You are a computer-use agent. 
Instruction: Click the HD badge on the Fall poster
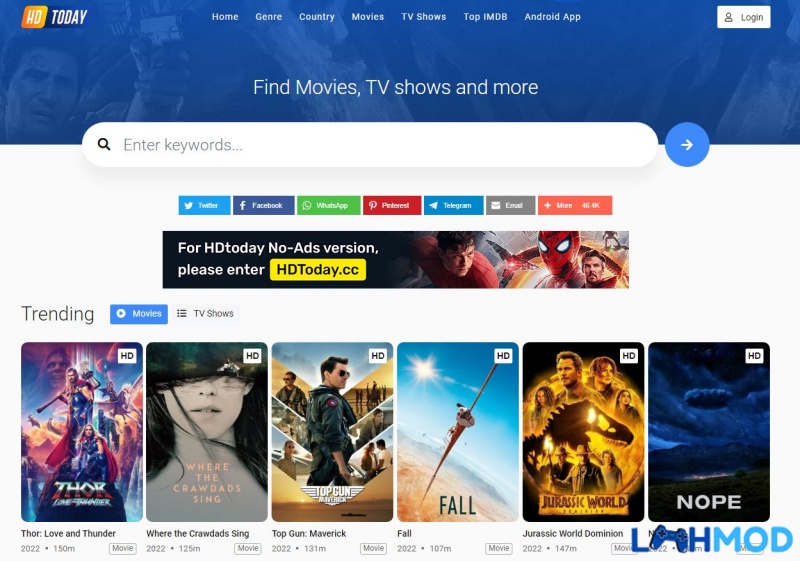coord(503,355)
